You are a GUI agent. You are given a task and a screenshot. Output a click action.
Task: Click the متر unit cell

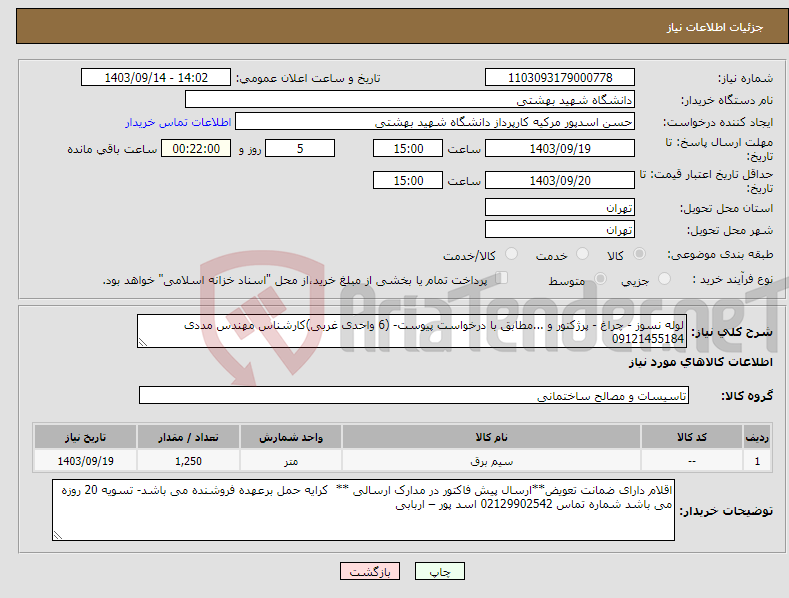point(291,461)
